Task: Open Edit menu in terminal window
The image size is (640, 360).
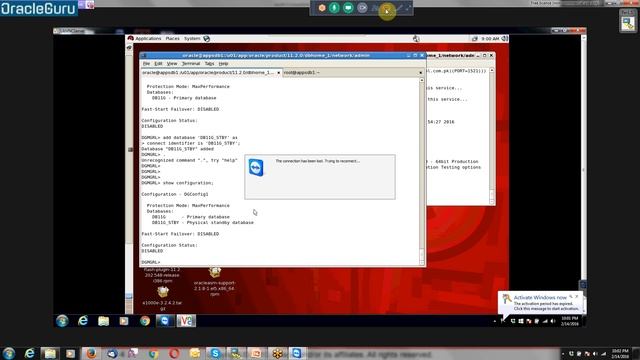Action: [158, 64]
